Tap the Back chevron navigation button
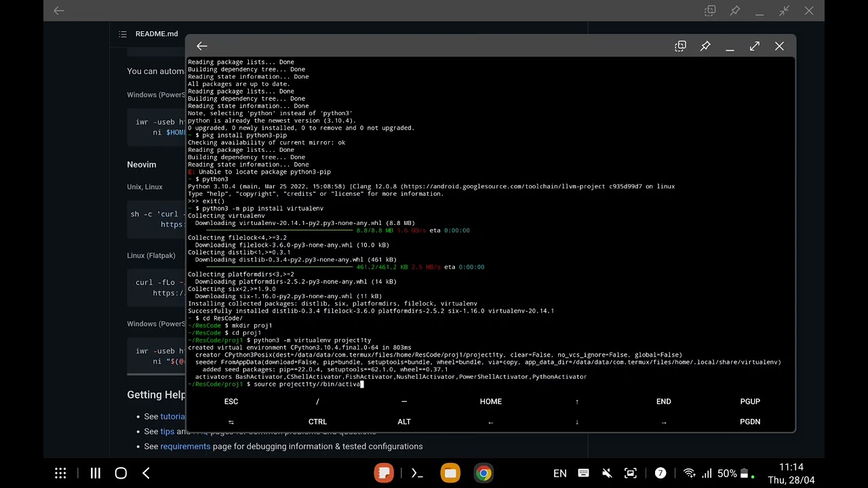 tap(146, 473)
